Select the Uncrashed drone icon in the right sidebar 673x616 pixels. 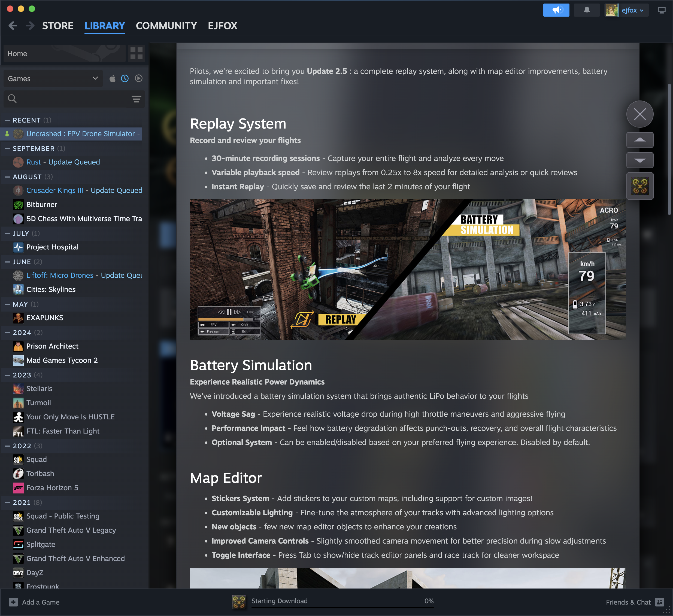click(639, 185)
